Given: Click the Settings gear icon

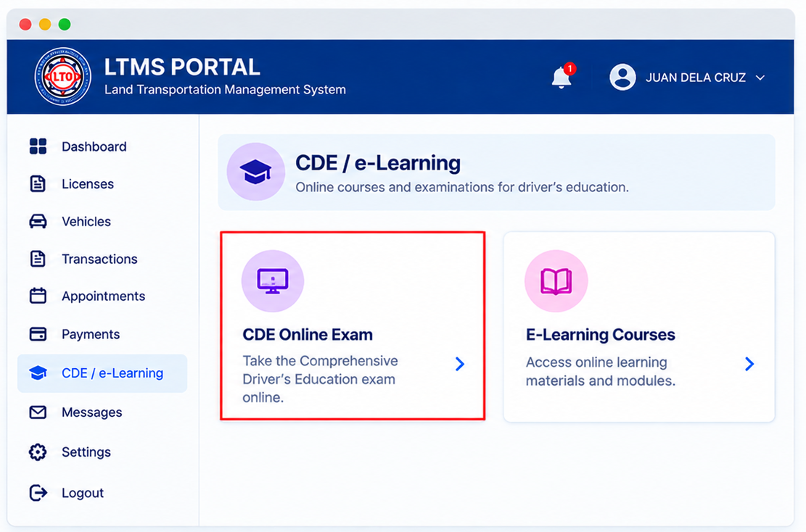Looking at the screenshot, I should 38,452.
